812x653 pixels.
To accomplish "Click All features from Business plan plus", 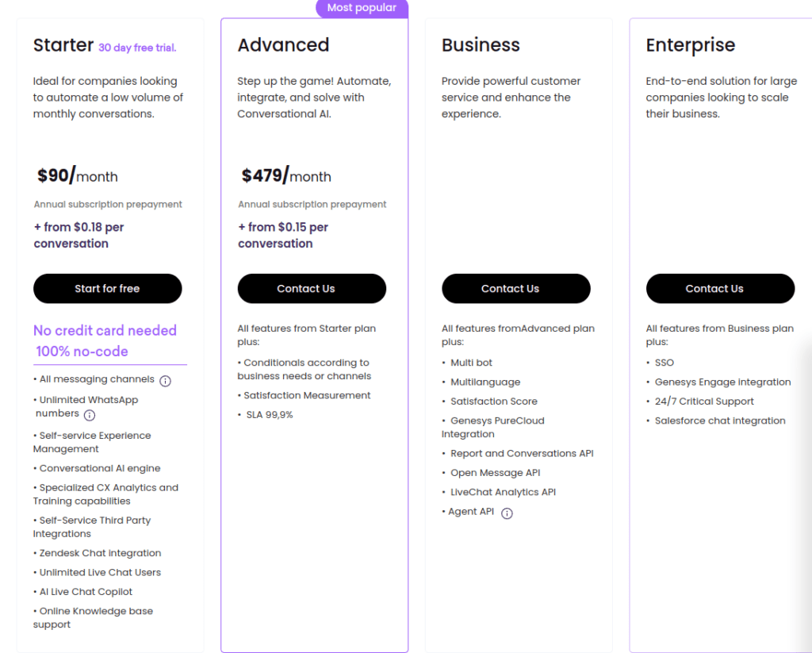I will pos(720,336).
